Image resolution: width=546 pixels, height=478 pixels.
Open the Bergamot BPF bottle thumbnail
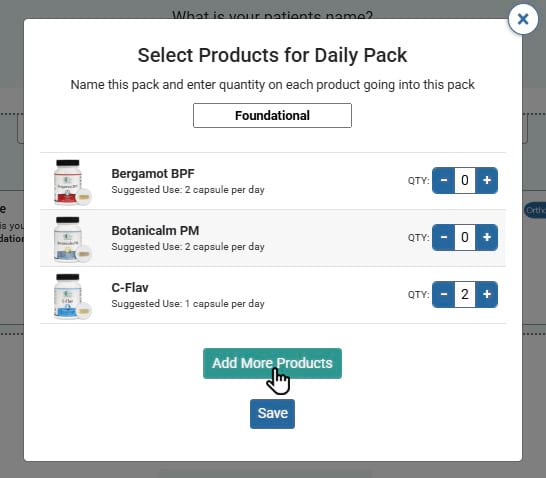click(72, 182)
